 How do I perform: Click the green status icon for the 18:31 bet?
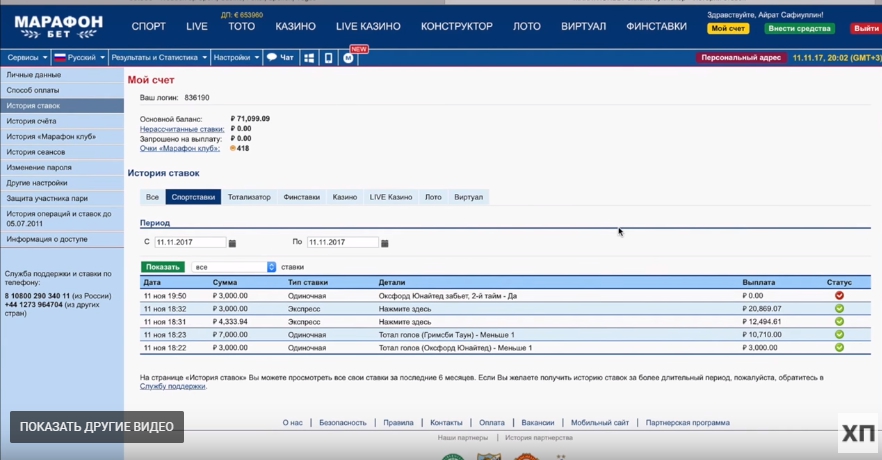click(839, 321)
